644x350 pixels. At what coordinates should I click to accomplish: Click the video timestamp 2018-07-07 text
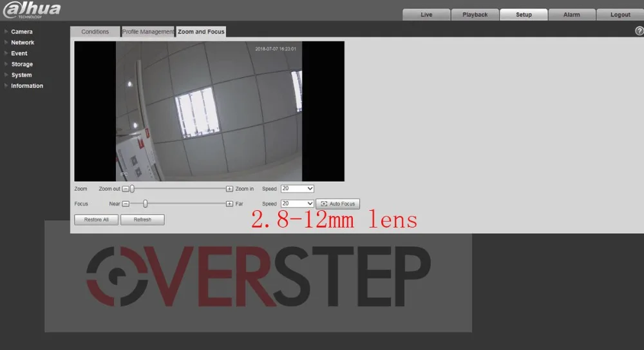click(276, 49)
